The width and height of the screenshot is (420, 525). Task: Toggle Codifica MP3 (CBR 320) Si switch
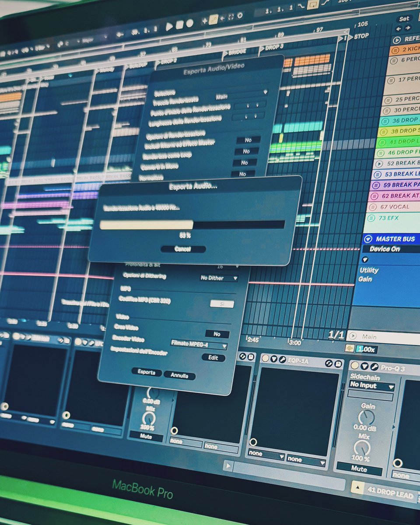pos(222,304)
